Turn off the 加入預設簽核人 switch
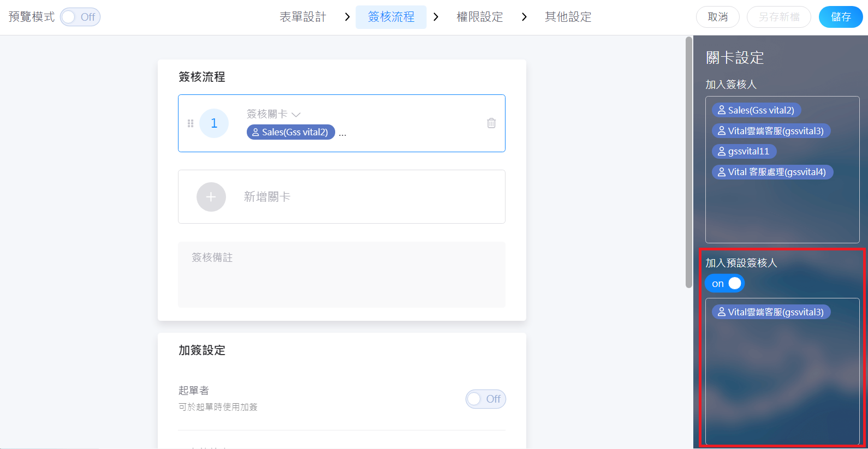The height and width of the screenshot is (449, 868). (725, 284)
